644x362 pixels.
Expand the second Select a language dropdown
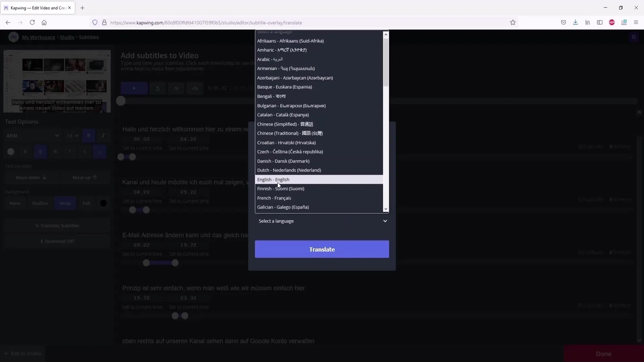[322, 221]
